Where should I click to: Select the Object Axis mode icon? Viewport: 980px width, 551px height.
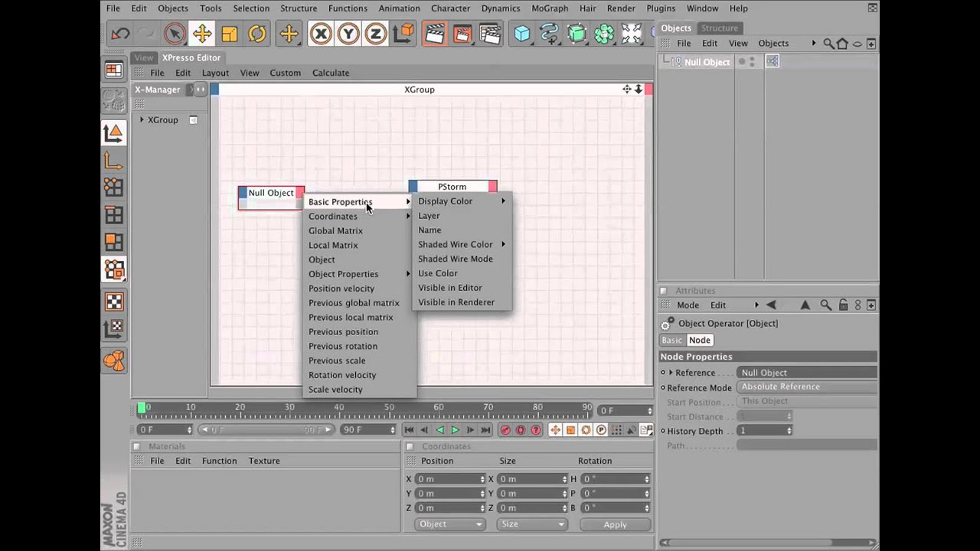click(x=113, y=161)
